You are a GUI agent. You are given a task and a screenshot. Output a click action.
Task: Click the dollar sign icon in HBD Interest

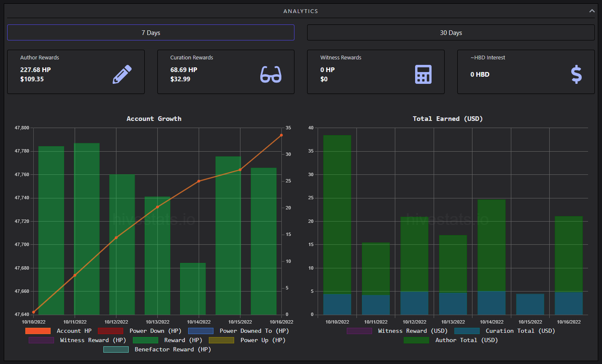tap(576, 74)
